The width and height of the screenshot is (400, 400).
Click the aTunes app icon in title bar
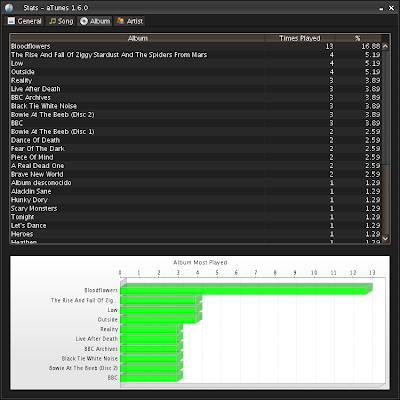coord(9,8)
